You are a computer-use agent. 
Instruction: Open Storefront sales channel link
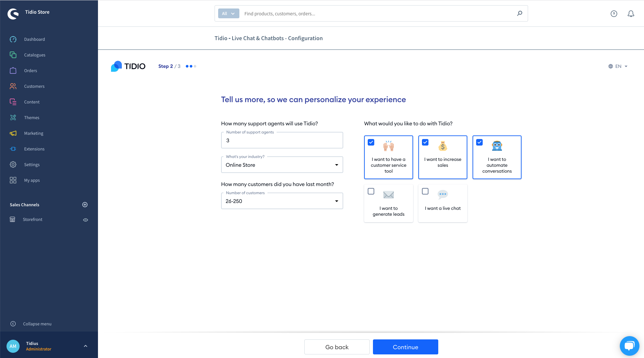tap(33, 219)
